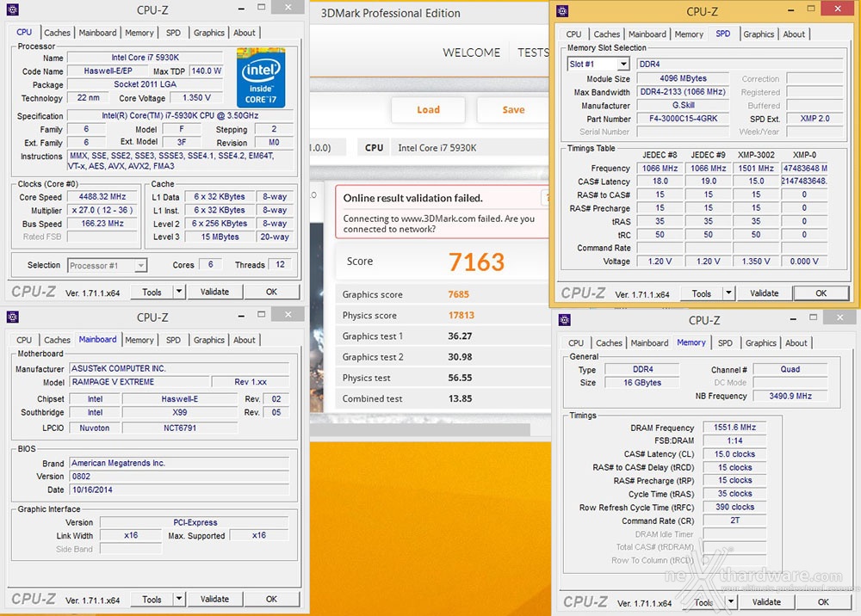Click the DRAM Frequency 1551.6 MHz value

pos(734,428)
